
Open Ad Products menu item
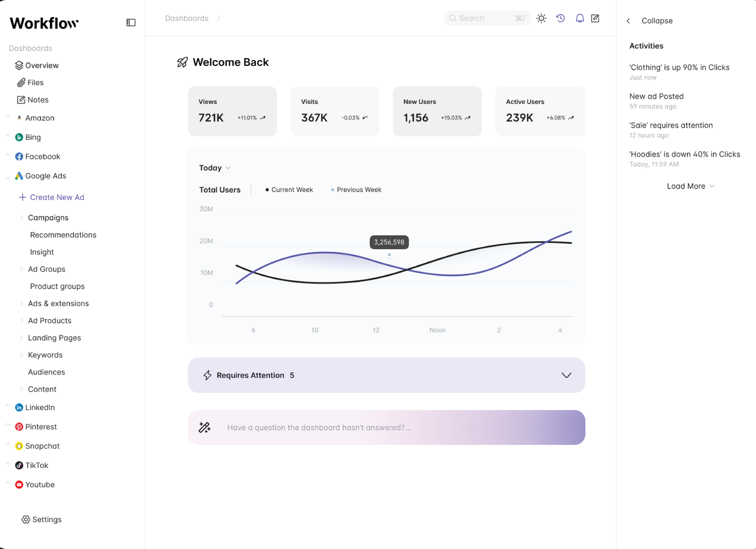pyautogui.click(x=50, y=320)
